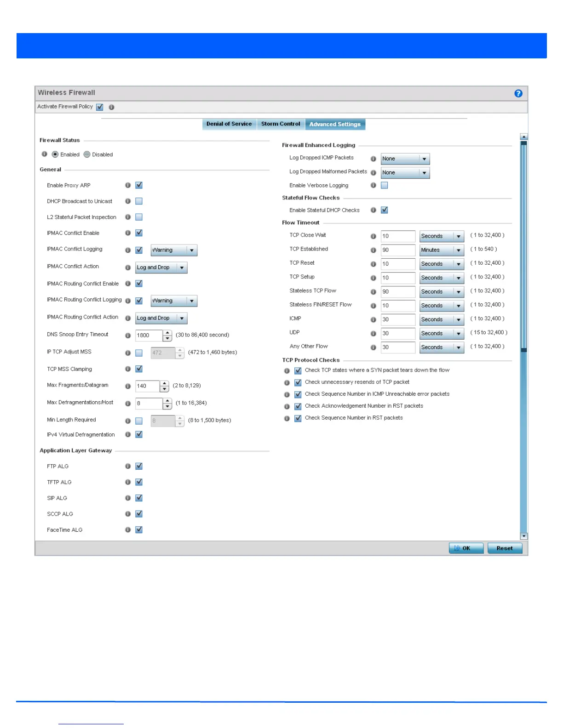Click info icon for IPMAC Conflict Action
This screenshot has width=563, height=728.
[128, 267]
